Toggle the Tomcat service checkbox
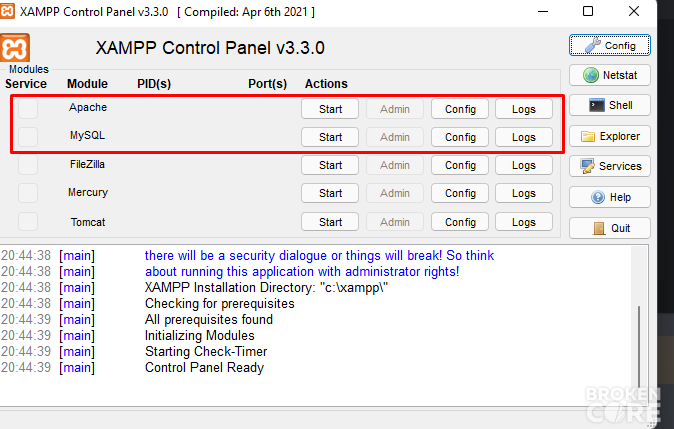Viewport: 674px width, 429px height. (28, 222)
